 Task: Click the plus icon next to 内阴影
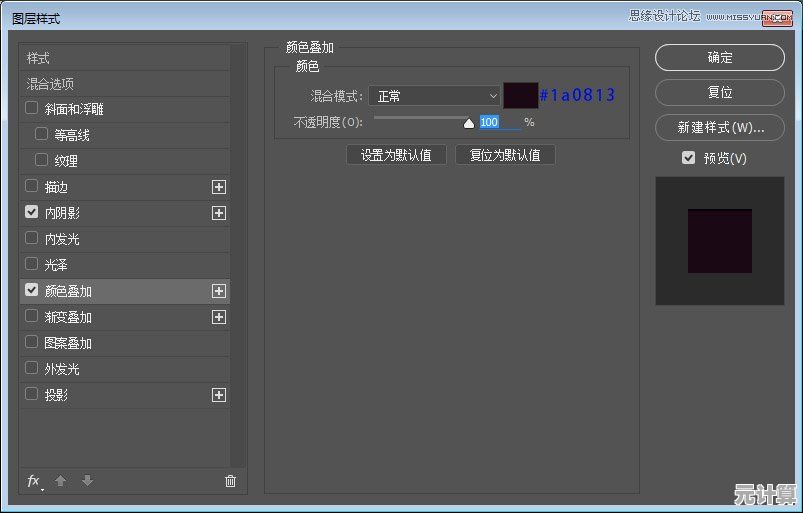(219, 213)
